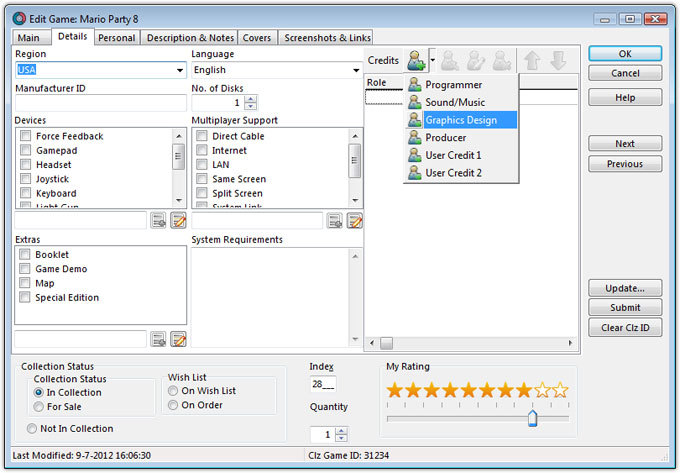Decrease the No. of Disks value
Screen dimensions: 680x473
point(251,106)
